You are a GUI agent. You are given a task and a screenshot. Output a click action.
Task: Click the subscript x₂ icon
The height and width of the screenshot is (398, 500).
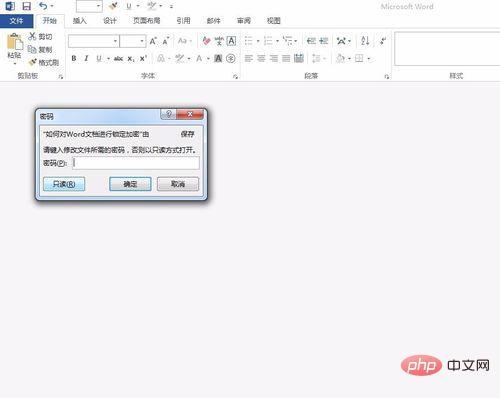click(131, 59)
